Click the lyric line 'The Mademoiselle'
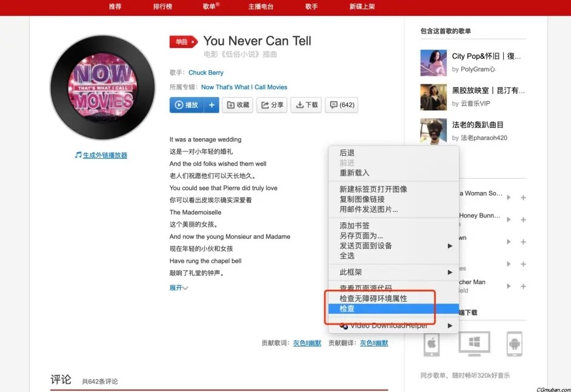This screenshot has height=392, width=571. click(195, 212)
